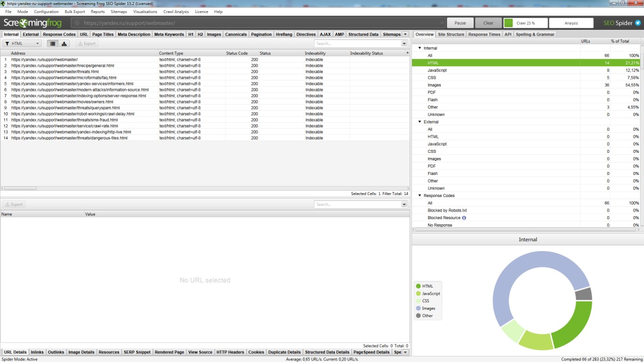The width and height of the screenshot is (644, 363).
Task: Switch to the Canonicals tab
Action: pyautogui.click(x=236, y=34)
